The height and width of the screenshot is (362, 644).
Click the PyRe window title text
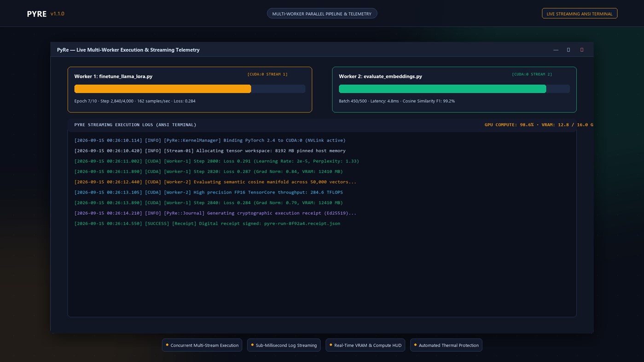pyautogui.click(x=128, y=50)
